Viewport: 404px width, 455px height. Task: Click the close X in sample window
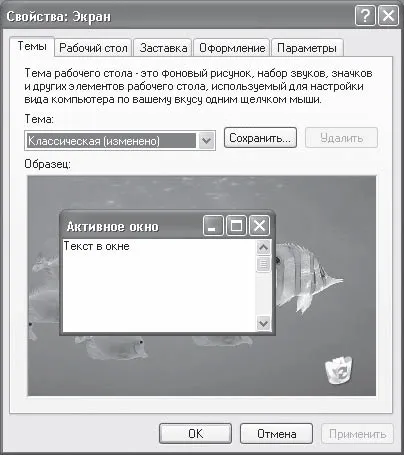259,226
